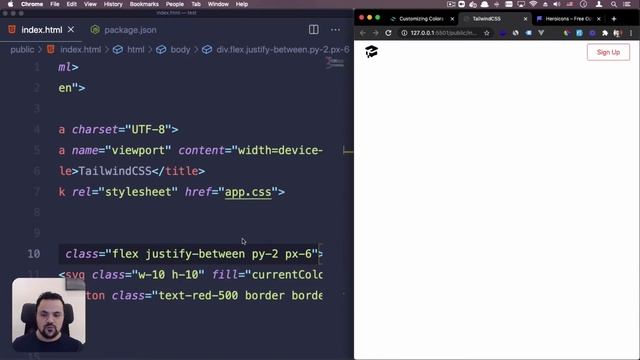This screenshot has width=640, height=360.
Task: Click the Vue devtools extension icon
Action: click(x=541, y=33)
